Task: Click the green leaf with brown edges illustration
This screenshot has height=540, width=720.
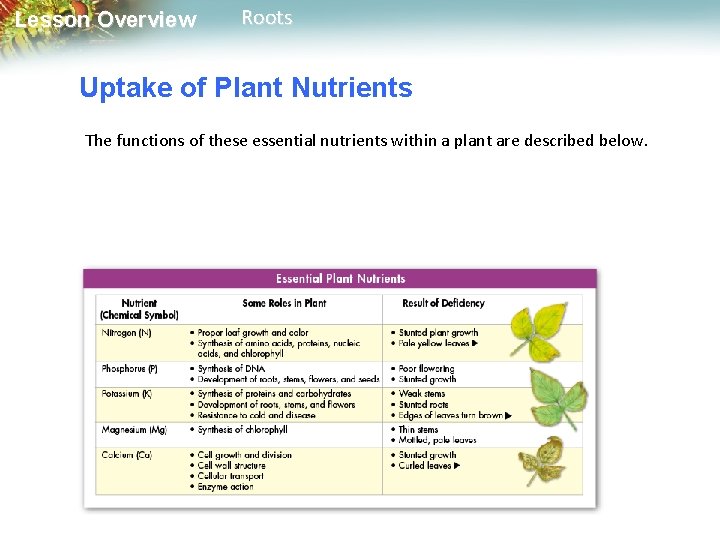Action: pyautogui.click(x=558, y=399)
